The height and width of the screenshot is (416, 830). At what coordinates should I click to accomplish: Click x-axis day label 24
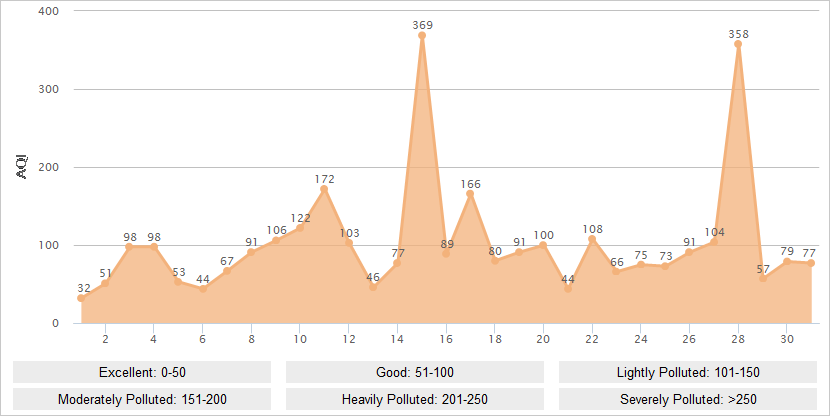click(640, 339)
